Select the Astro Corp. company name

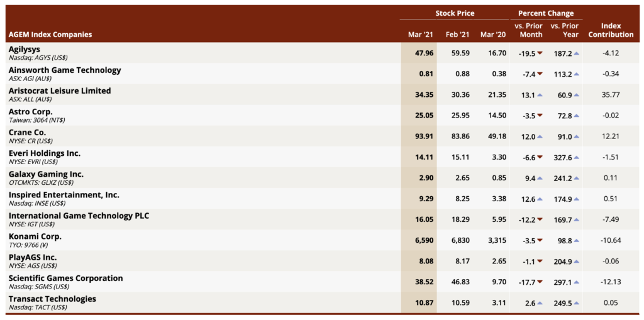[x=30, y=112]
